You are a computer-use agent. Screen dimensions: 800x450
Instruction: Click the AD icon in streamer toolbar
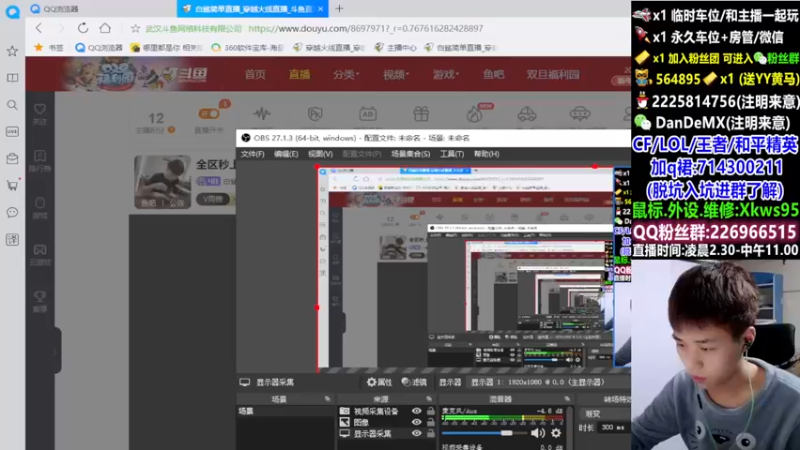368,113
